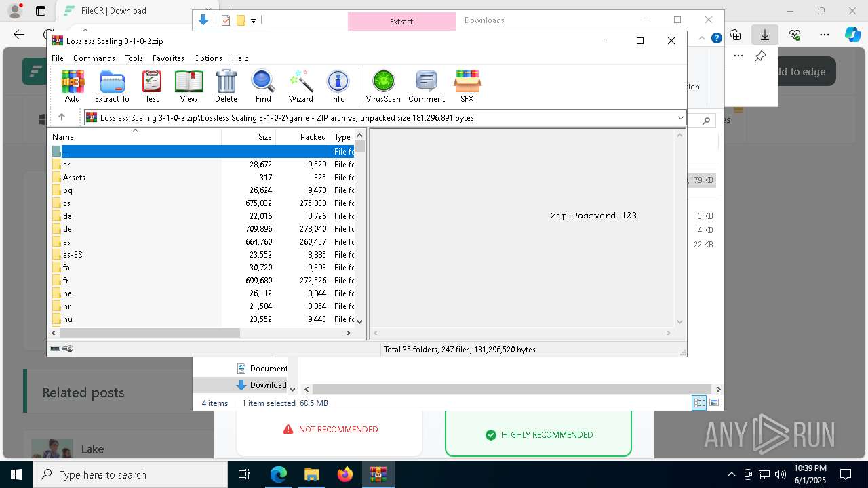
Task: Click the NOT RECOMMENDED button
Action: tap(330, 429)
